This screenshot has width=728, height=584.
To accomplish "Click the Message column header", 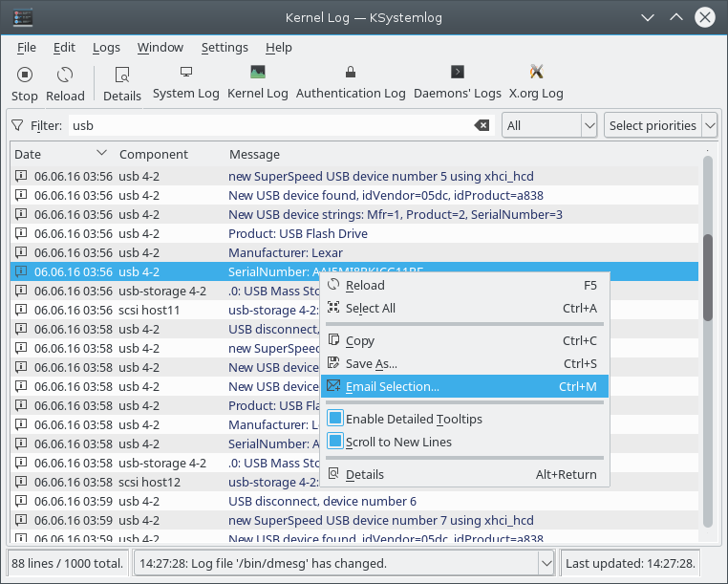I will point(254,154).
